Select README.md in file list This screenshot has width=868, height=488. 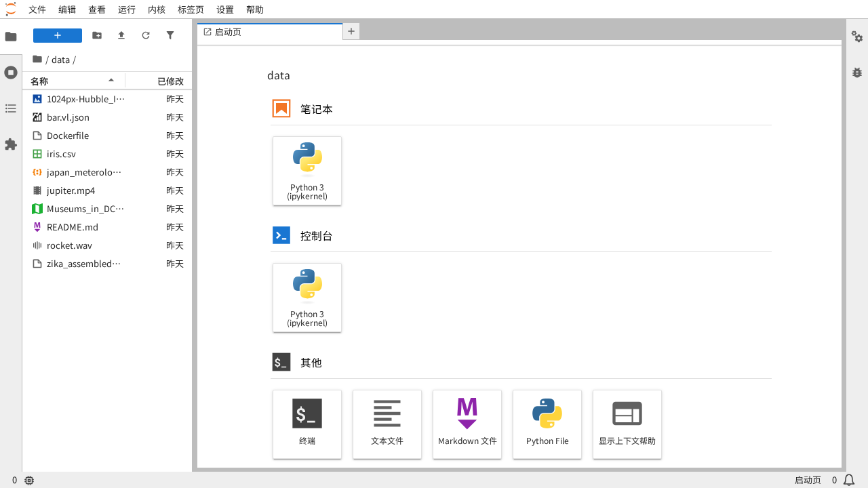107,227
